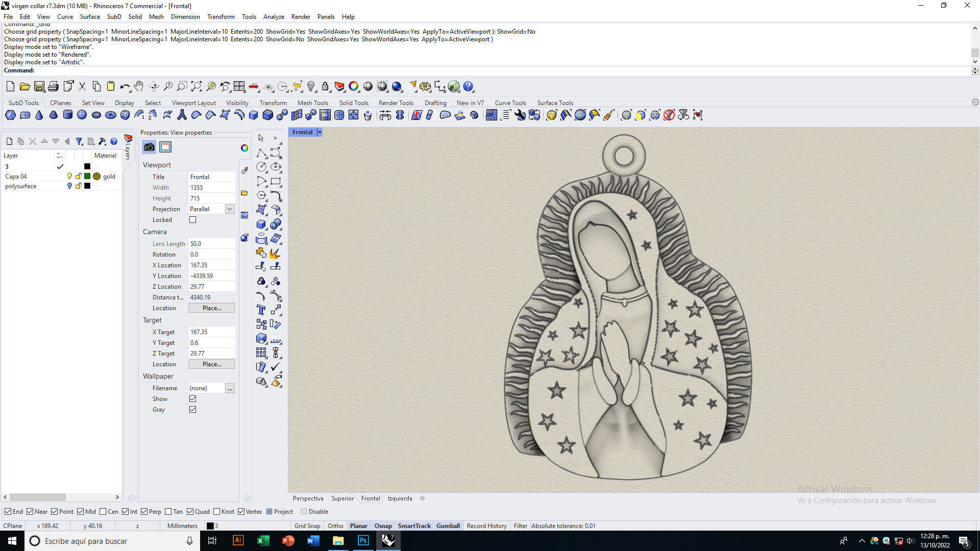The height and width of the screenshot is (551, 980).
Task: Click the SubD Cylinder primitive icon
Action: pos(67,115)
